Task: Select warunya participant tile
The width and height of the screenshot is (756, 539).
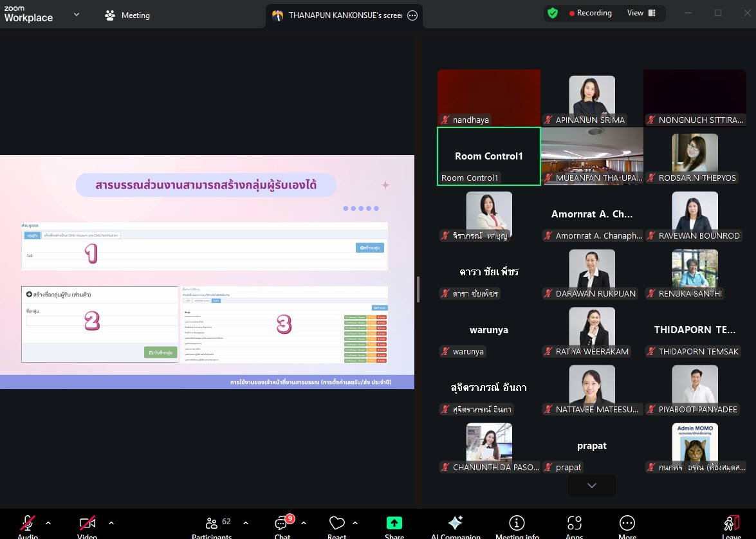Action: tap(489, 330)
